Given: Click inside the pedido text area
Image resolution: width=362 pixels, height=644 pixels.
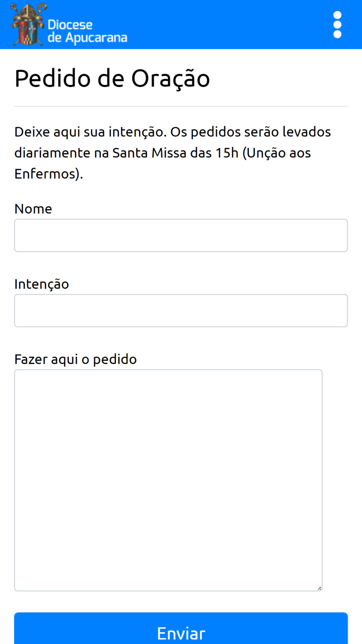Looking at the screenshot, I should pos(168,480).
